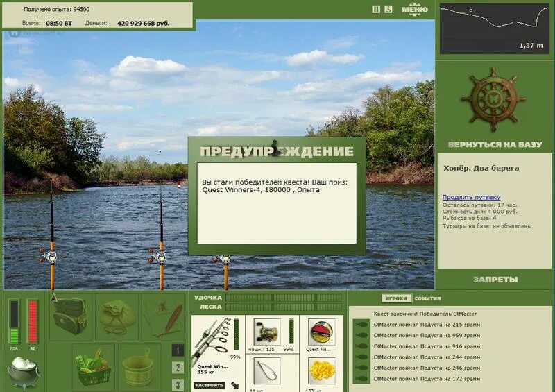Click the middle fishing rod with reel
Screen dimensions: 555x392
tap(161, 235)
